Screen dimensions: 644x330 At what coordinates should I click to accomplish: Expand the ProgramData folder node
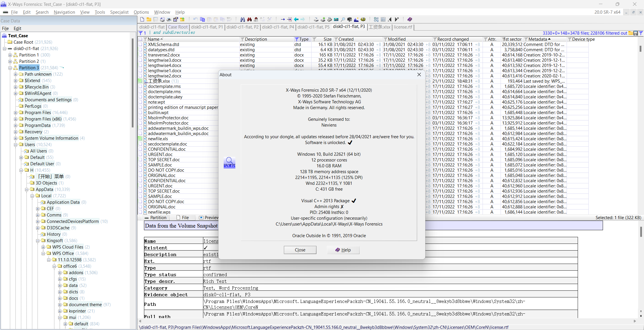[16, 125]
